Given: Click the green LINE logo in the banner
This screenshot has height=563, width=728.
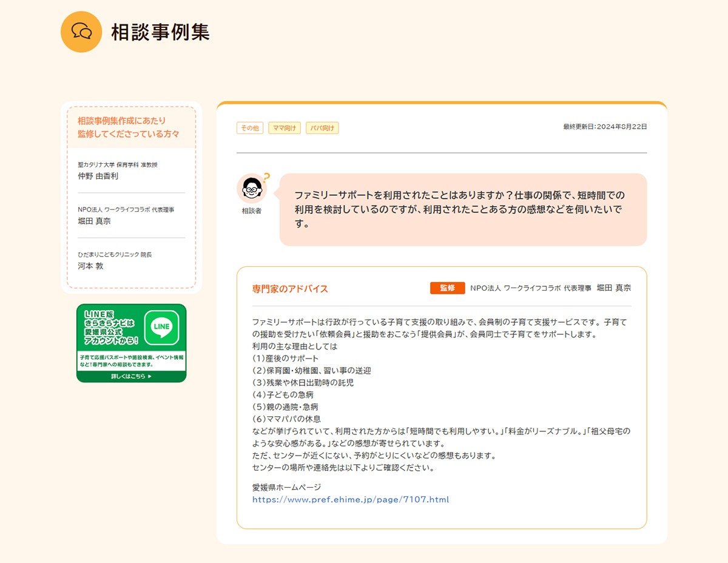Looking at the screenshot, I should [x=162, y=328].
